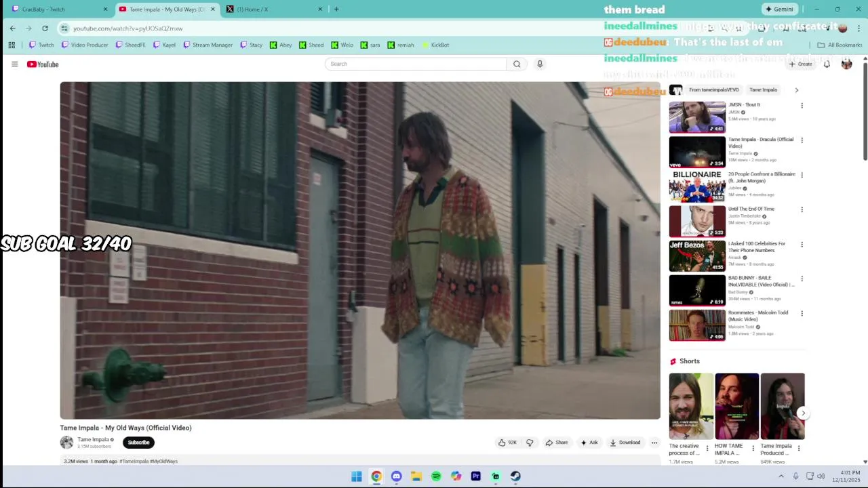Subscribe to Tame Impala channel
This screenshot has height=488, width=868.
(138, 443)
